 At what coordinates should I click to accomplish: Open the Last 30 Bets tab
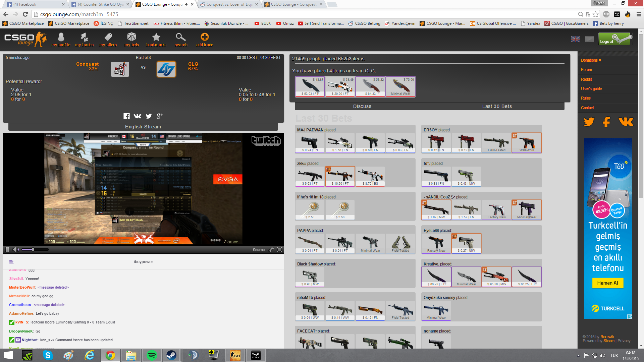[x=497, y=106]
